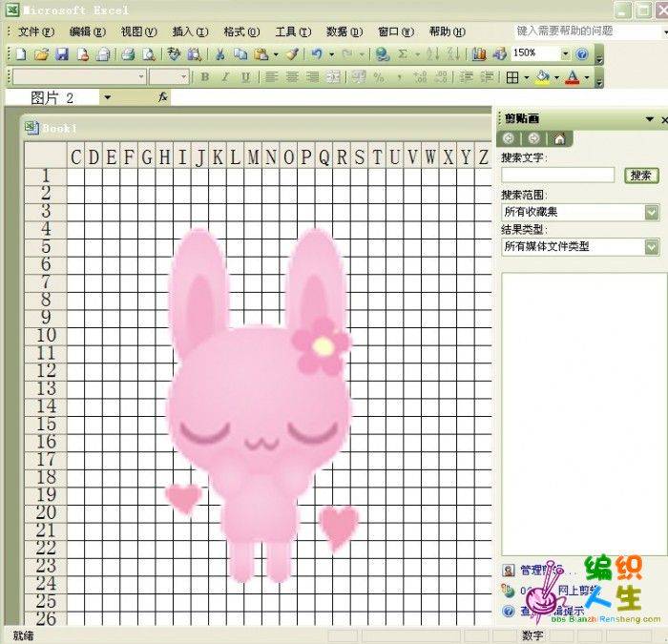Select row 13 header
Viewport: 668px width, 644px height.
click(x=46, y=388)
